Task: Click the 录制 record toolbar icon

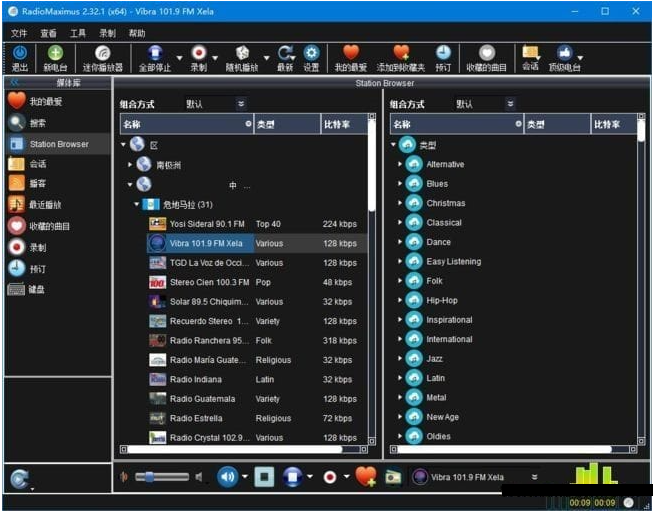Action: click(199, 53)
